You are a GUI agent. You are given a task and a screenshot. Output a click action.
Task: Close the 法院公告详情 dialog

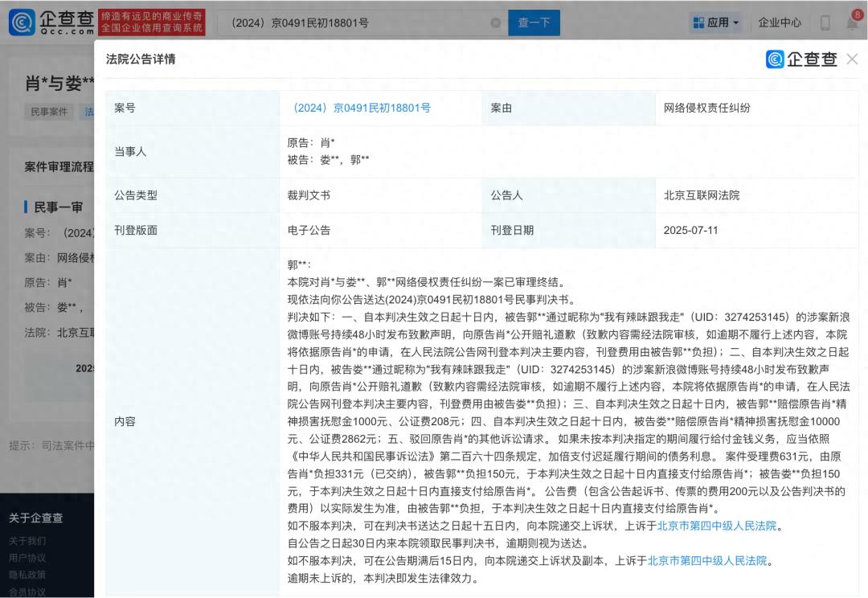852,59
